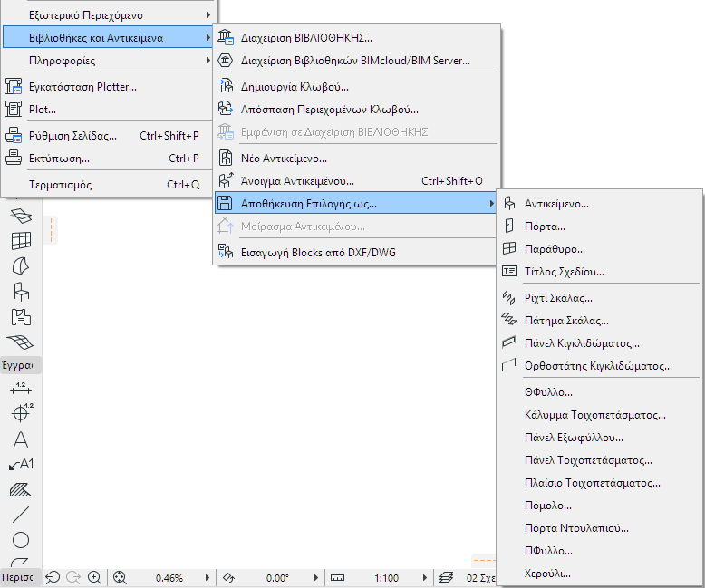Screen dimensions: 705x588
Task: Click the redo zoom icon in status bar
Action: [x=73, y=577]
